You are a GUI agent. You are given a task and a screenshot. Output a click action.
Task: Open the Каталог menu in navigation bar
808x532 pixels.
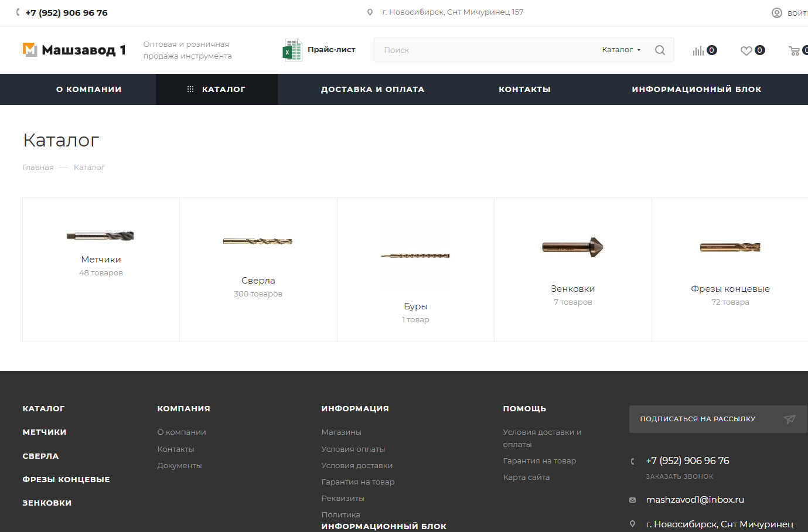click(216, 90)
